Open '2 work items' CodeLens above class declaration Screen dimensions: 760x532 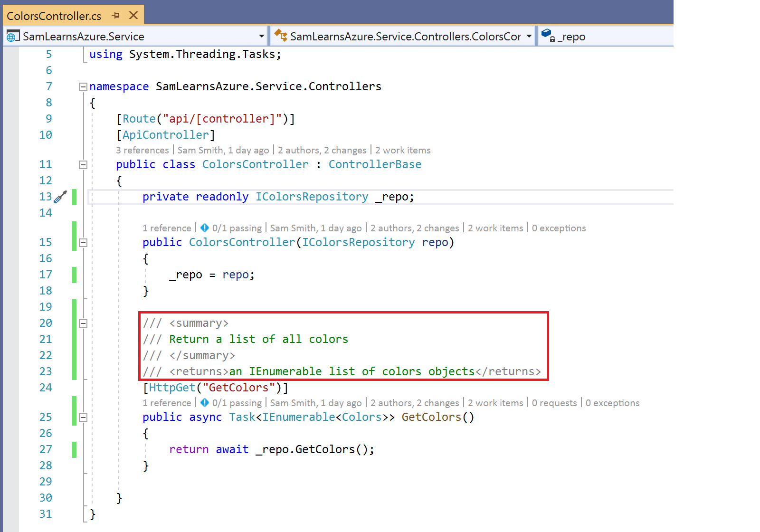(403, 151)
